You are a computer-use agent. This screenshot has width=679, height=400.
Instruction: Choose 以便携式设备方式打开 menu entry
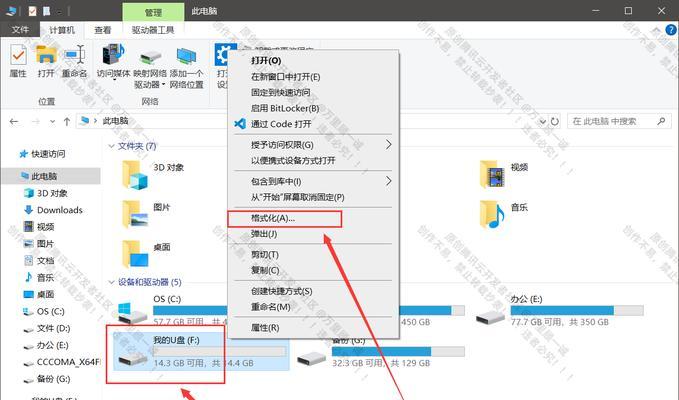click(313, 161)
